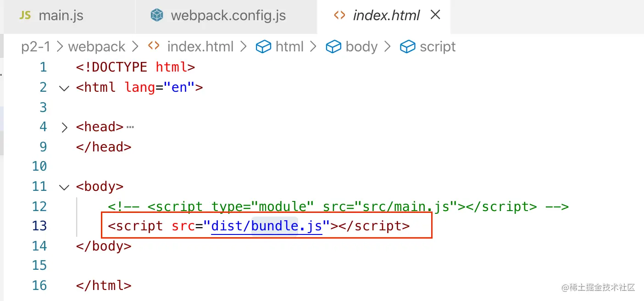Screen dimensions: 644x301
Task: Click line number 13 in the gutter
Action: 39,226
